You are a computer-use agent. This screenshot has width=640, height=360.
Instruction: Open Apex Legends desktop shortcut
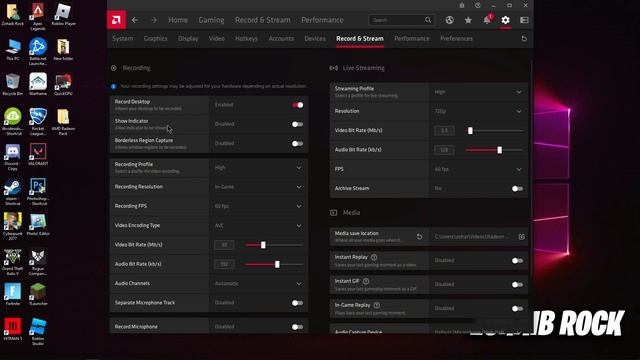(38, 16)
